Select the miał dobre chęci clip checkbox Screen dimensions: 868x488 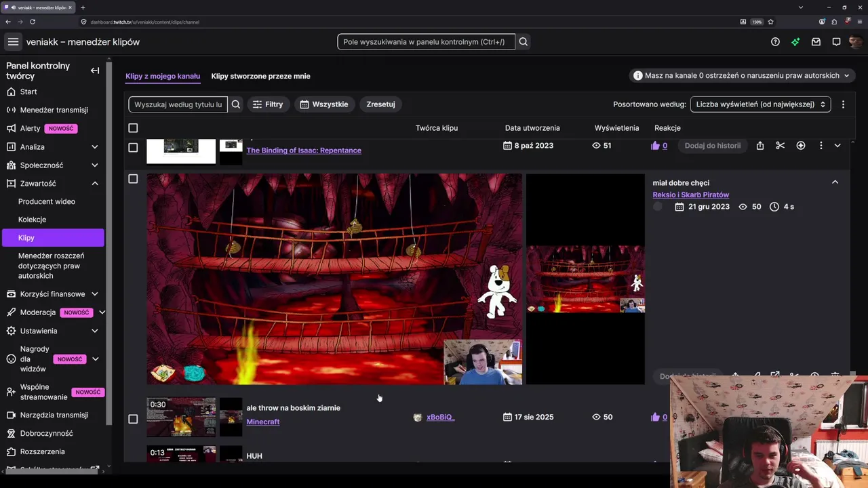pyautogui.click(x=133, y=179)
